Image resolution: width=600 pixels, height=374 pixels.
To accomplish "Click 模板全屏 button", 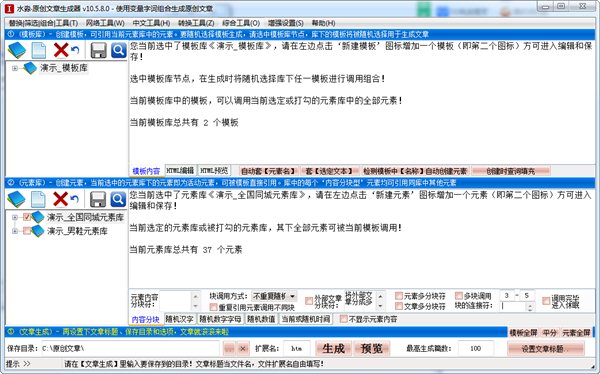I will [523, 333].
